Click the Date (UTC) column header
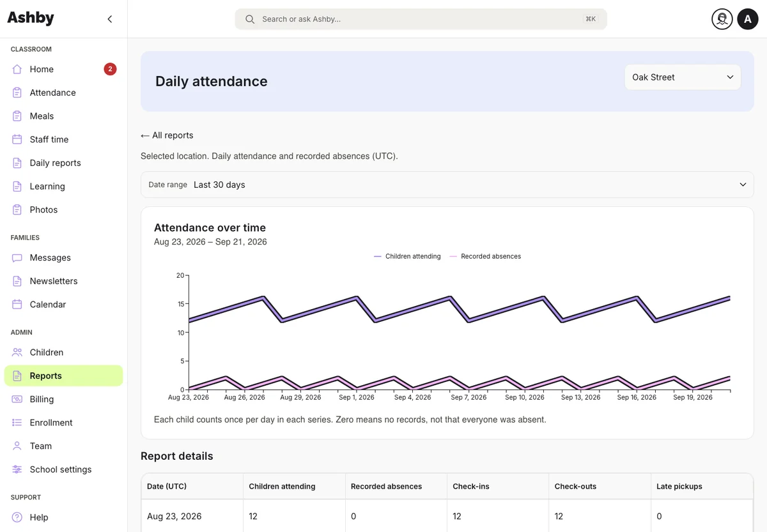Image resolution: width=767 pixels, height=532 pixels. [192, 487]
